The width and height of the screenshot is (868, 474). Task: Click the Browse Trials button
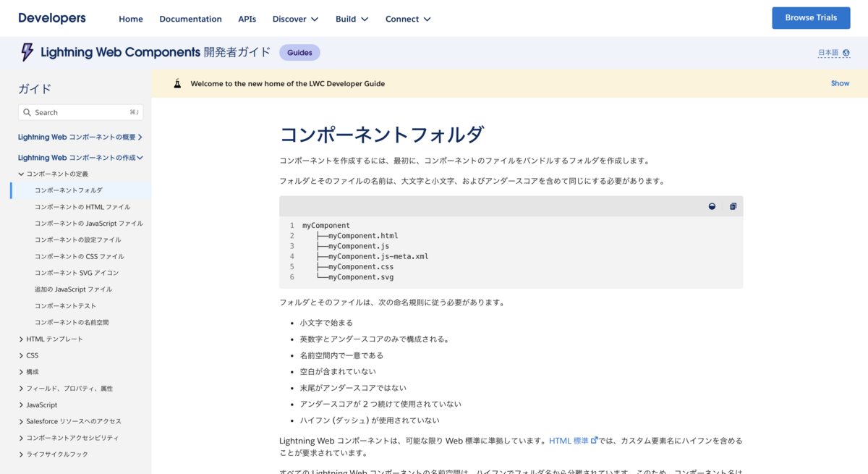(x=811, y=18)
